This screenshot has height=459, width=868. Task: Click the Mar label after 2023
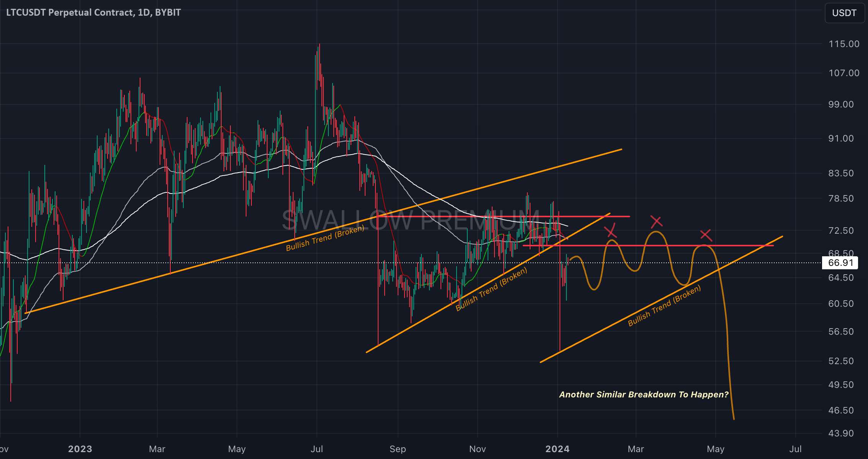point(157,449)
